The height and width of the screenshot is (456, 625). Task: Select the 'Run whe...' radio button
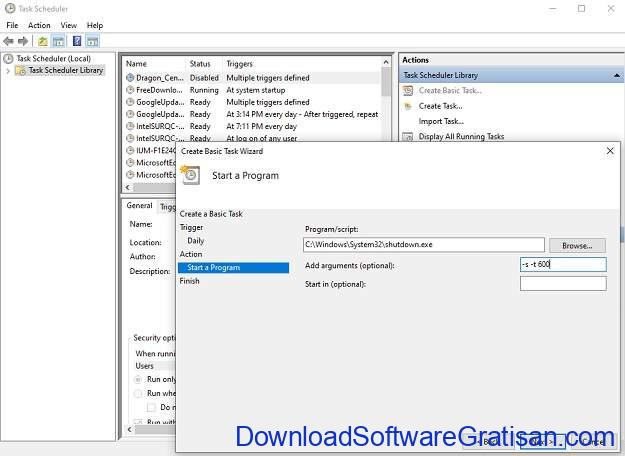(x=138, y=394)
